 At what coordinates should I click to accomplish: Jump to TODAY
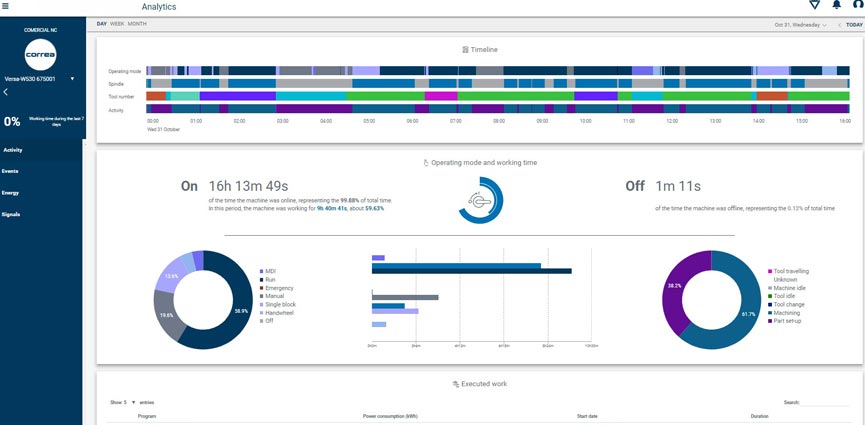pyautogui.click(x=853, y=24)
